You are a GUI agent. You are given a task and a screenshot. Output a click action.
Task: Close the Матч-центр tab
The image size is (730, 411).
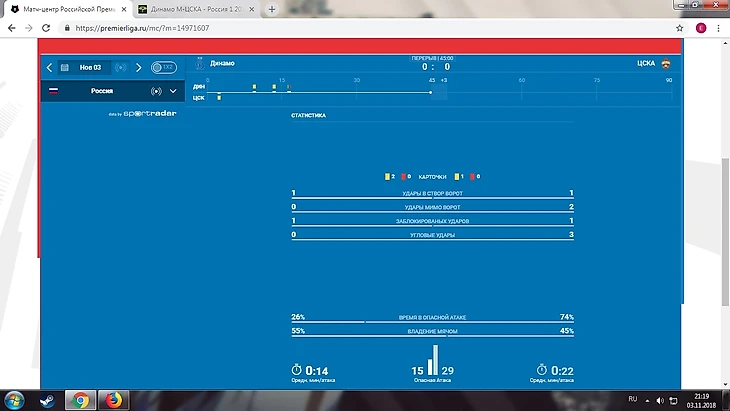click(x=124, y=9)
